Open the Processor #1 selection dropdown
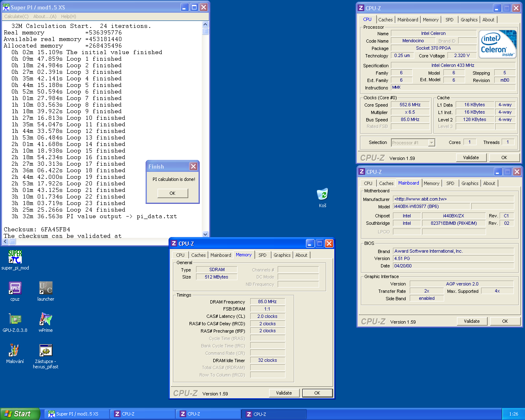The height and width of the screenshot is (420, 525). (413, 143)
